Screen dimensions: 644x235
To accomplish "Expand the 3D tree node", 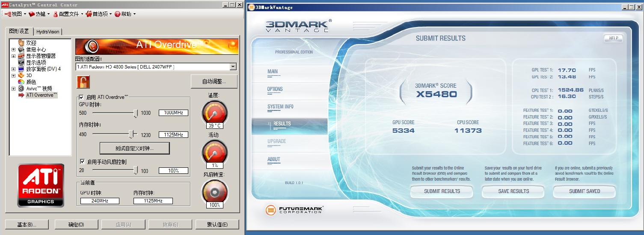I will (x=13, y=75).
